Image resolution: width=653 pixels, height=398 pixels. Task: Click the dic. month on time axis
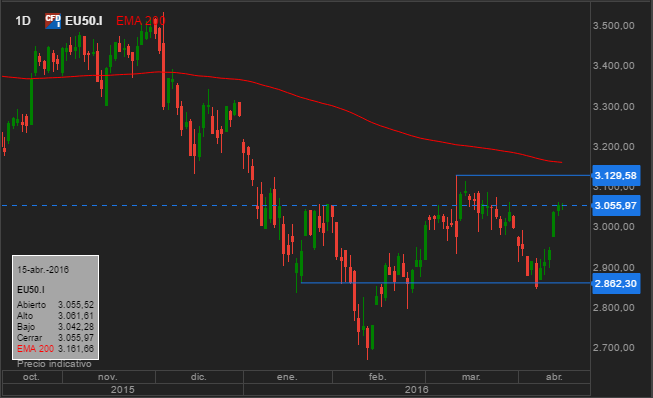(x=199, y=377)
